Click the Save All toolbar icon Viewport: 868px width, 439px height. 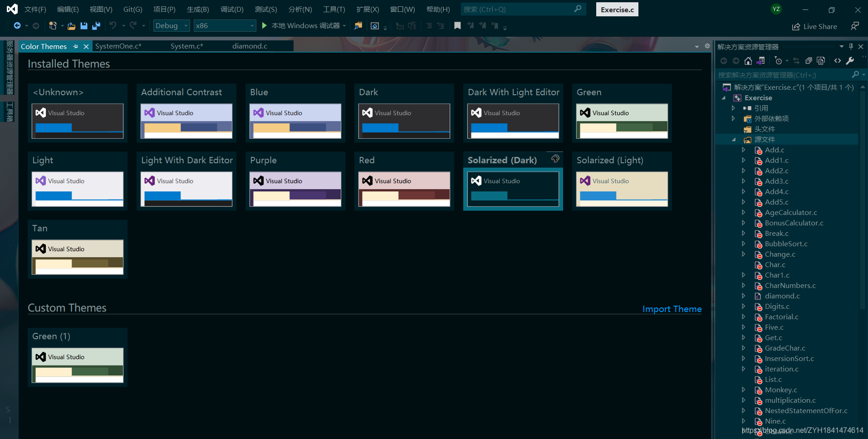[96, 26]
